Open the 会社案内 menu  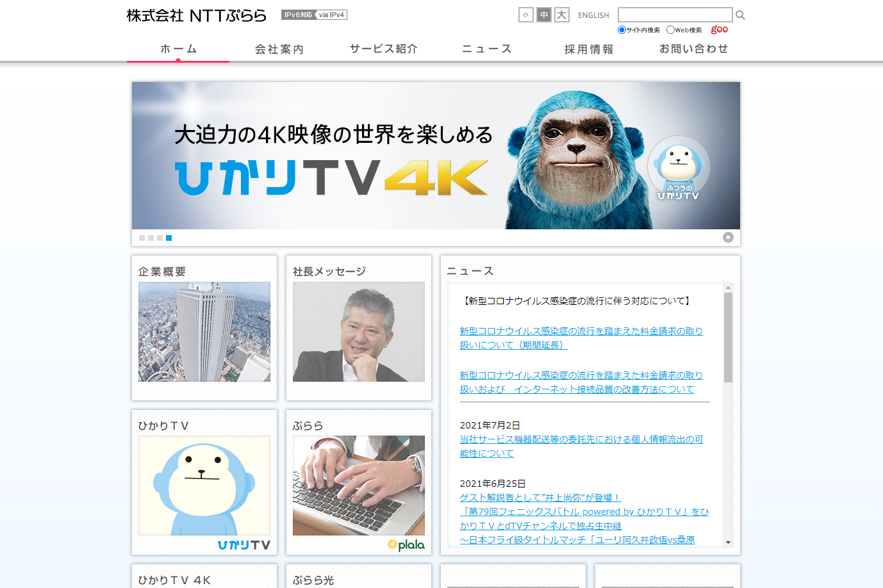pos(279,49)
